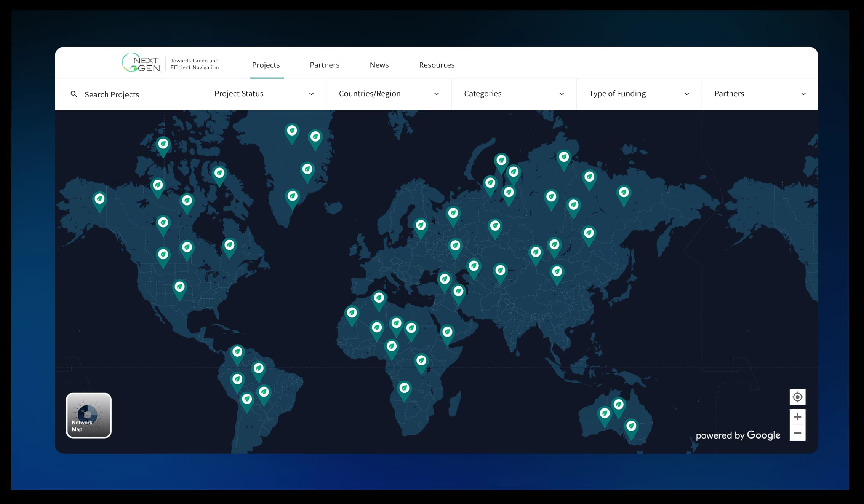Go to the Resources page
Screen dimensions: 864x504
tap(437, 65)
